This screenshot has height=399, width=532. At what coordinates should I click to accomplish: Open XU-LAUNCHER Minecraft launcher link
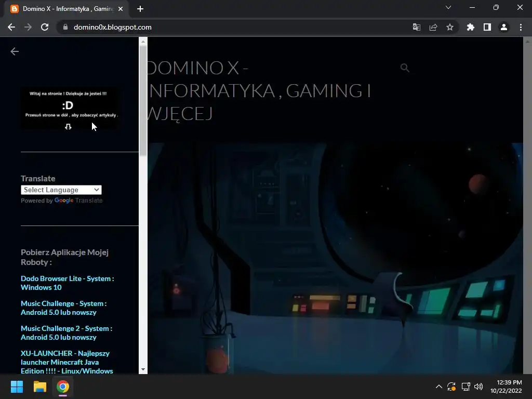(67, 362)
